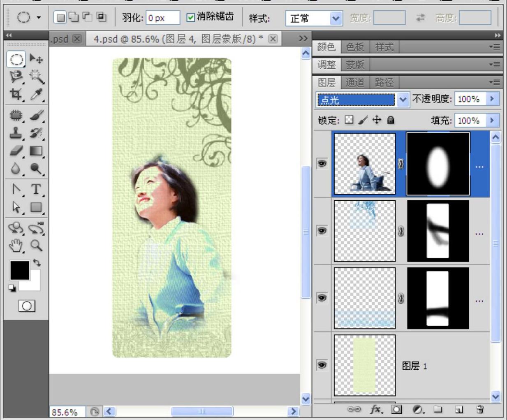Select the Zoom tool
Image resolution: width=507 pixels, height=420 pixels.
click(x=36, y=246)
